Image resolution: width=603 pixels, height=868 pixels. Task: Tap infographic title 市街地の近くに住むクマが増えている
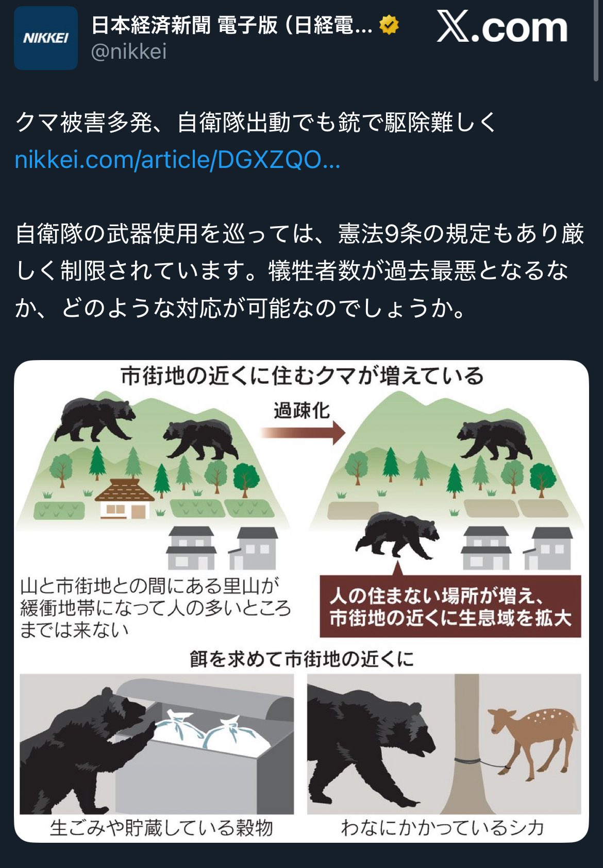[x=302, y=376]
